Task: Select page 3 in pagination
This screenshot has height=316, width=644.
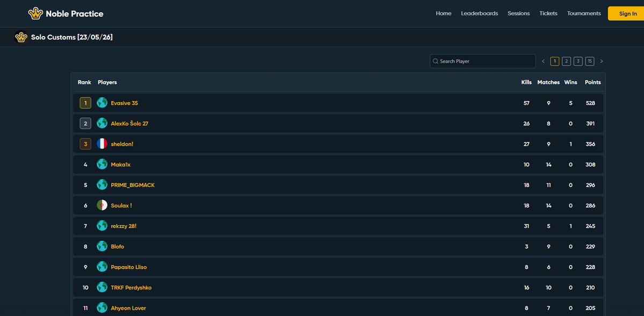Action: point(578,61)
